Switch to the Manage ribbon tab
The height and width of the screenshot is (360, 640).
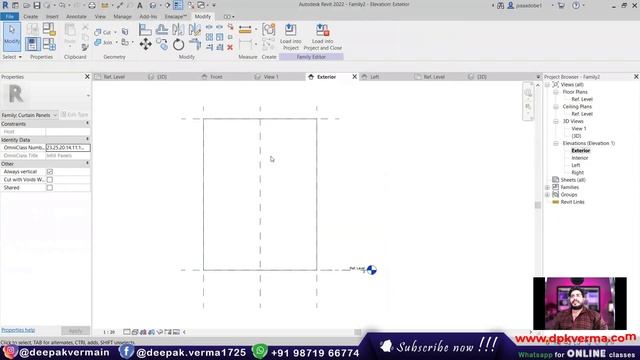[x=122, y=16]
